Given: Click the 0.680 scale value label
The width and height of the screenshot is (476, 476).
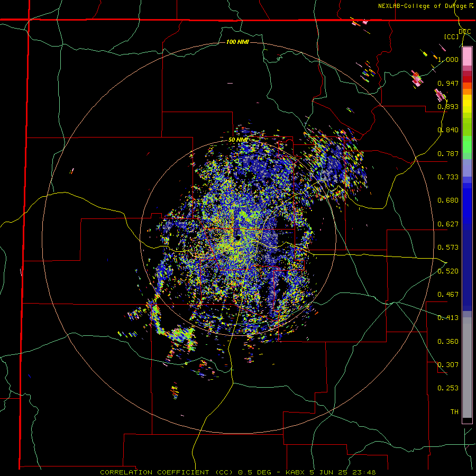Looking at the screenshot, I should (x=448, y=200).
